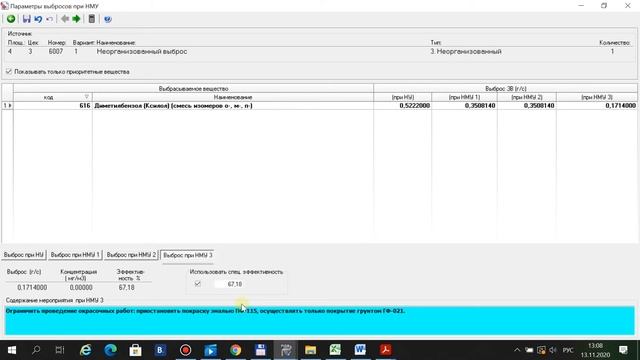
Task: Open Task View on the taskbar
Action: 60,350
